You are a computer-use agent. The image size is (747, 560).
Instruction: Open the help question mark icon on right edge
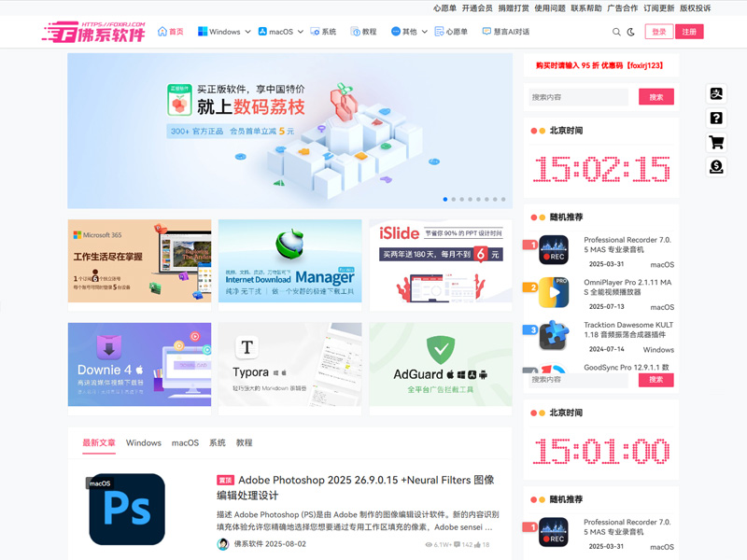[x=716, y=118]
